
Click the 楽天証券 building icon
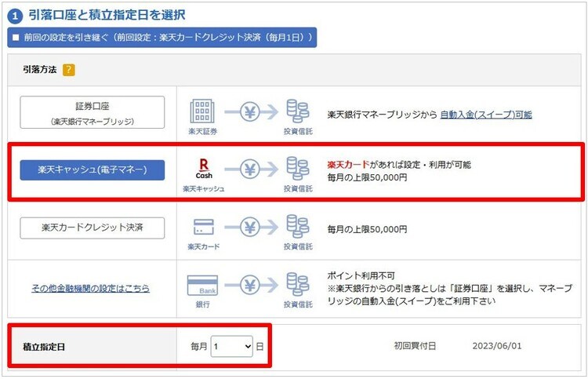click(202, 111)
